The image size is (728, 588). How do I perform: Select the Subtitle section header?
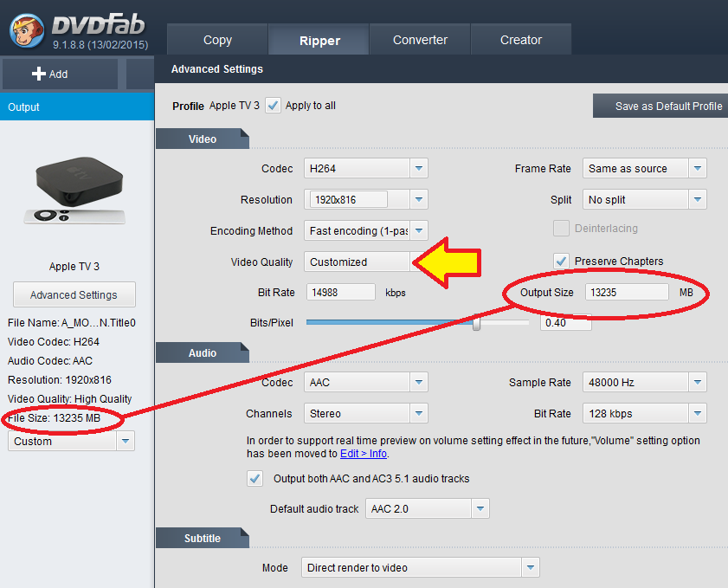coord(203,539)
